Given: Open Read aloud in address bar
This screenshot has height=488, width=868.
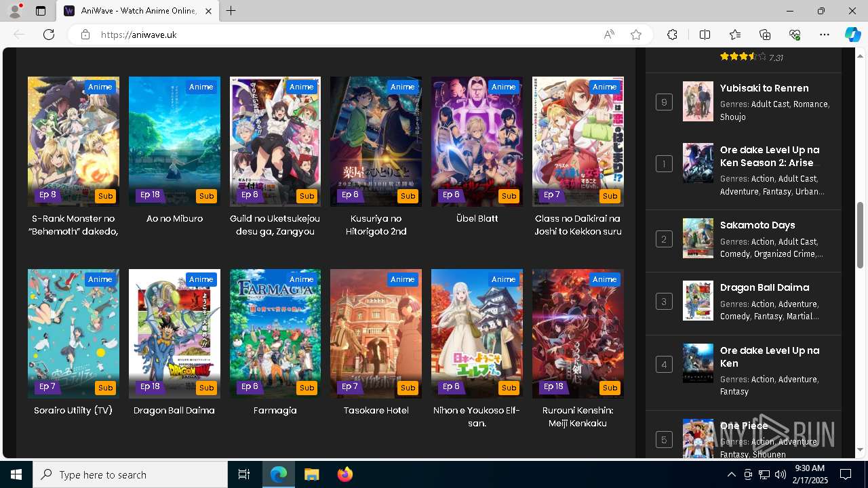Looking at the screenshot, I should point(609,35).
